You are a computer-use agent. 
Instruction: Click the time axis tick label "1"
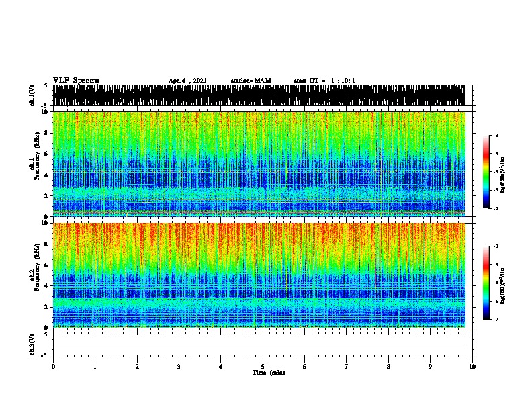pos(95,367)
